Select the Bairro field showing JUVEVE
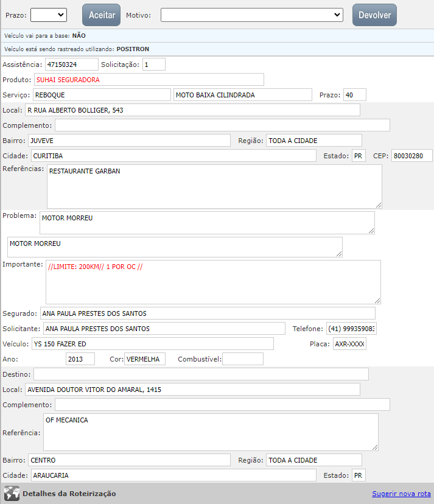 click(129, 141)
